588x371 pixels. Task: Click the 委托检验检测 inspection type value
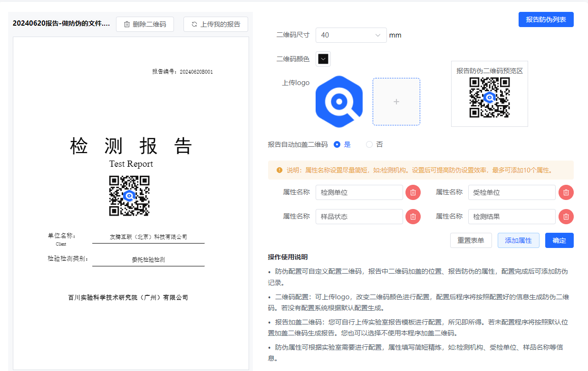148,260
